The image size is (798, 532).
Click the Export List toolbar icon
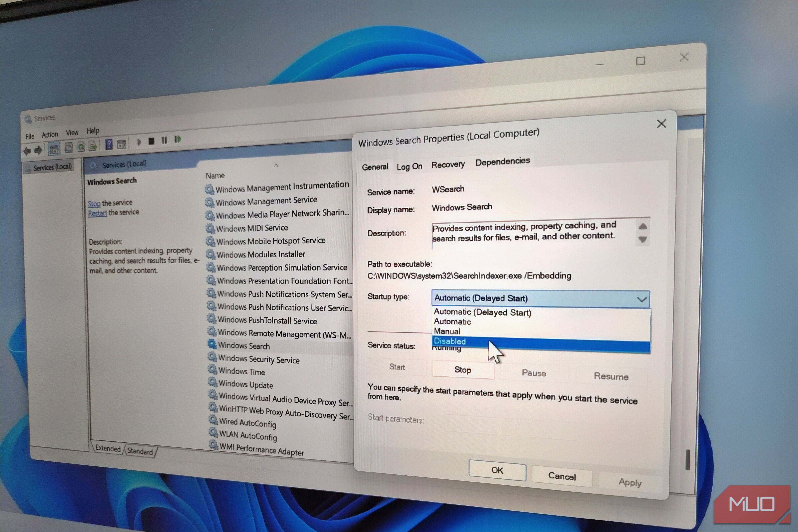93,146
